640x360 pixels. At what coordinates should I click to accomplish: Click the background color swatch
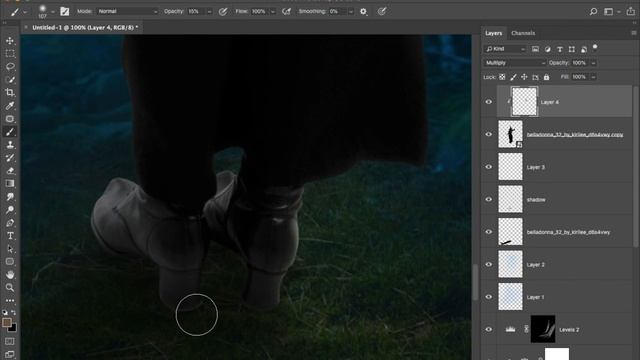[x=13, y=327]
